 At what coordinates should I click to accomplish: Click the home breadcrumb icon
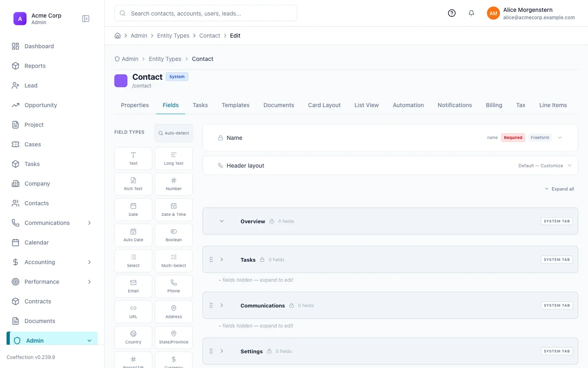tap(118, 36)
